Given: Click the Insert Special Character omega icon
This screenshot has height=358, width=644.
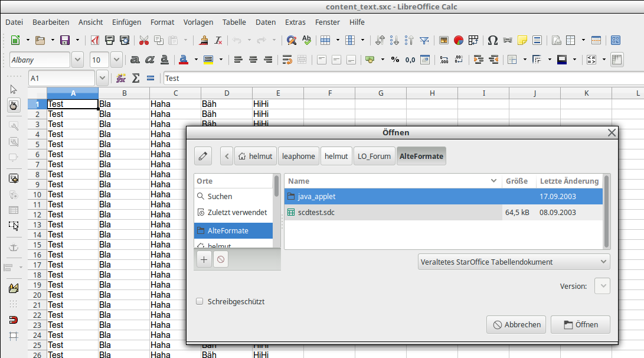Looking at the screenshot, I should 492,40.
